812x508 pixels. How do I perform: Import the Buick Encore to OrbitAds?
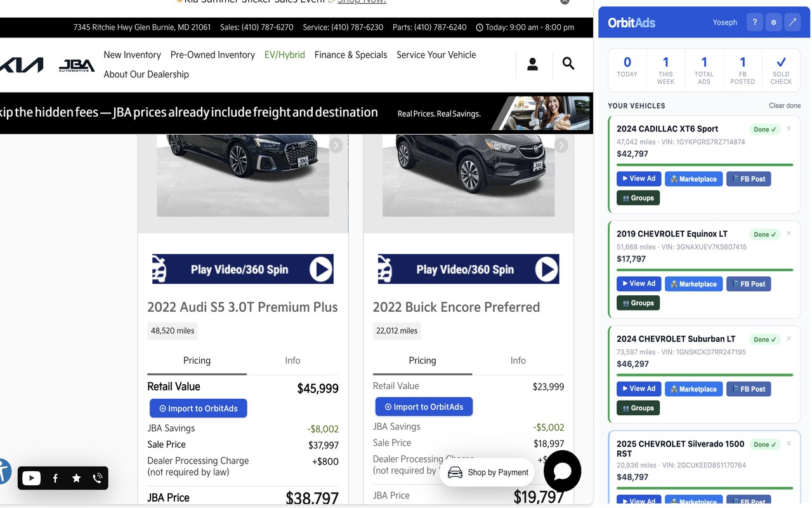(x=424, y=407)
